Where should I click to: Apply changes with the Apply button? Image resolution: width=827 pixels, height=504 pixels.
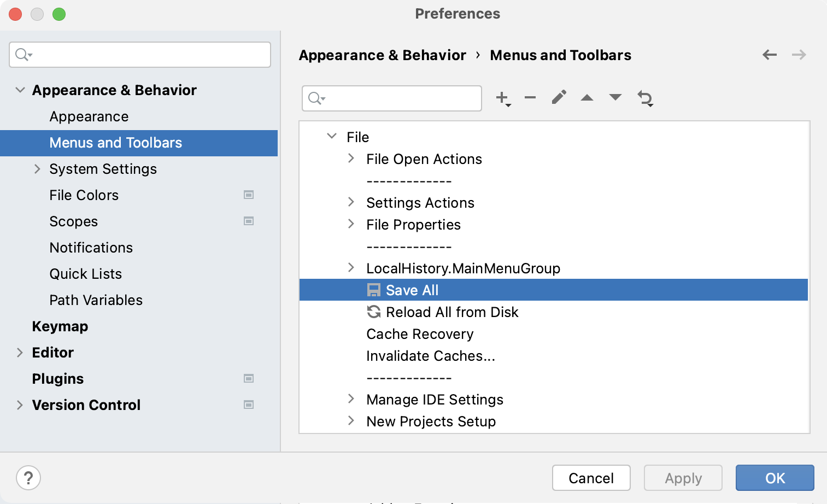click(x=683, y=478)
